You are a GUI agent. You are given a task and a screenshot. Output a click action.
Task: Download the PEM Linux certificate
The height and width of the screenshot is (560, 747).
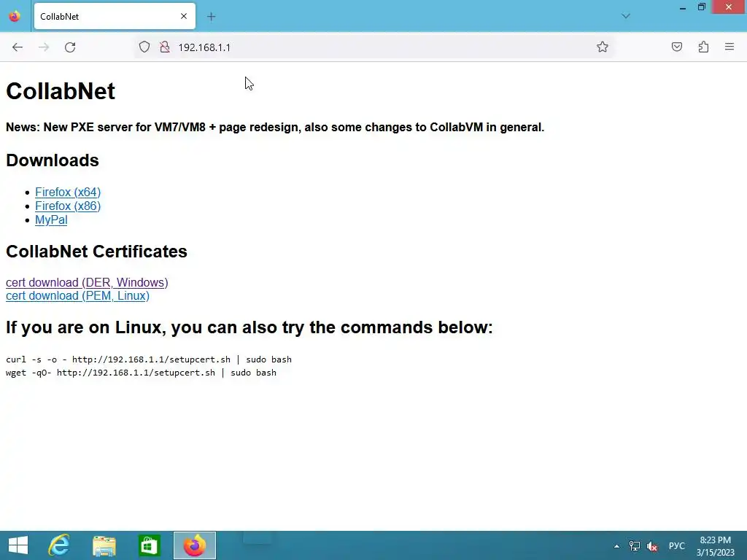tap(77, 296)
